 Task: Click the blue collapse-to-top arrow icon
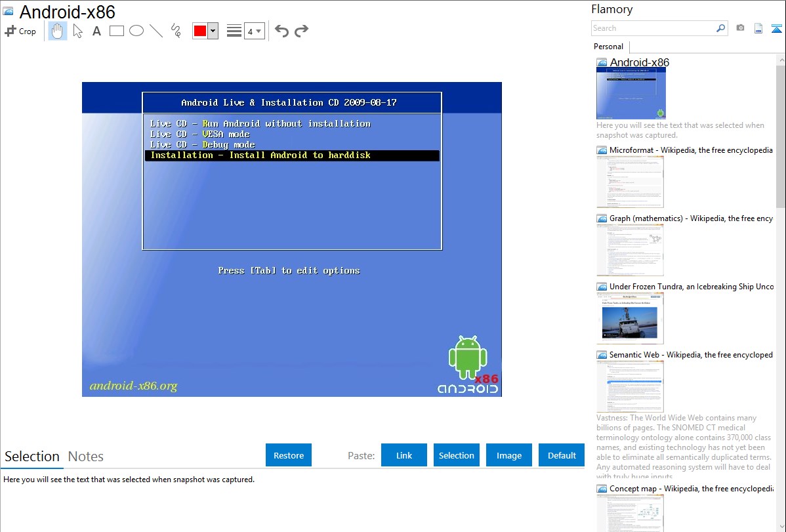click(777, 28)
